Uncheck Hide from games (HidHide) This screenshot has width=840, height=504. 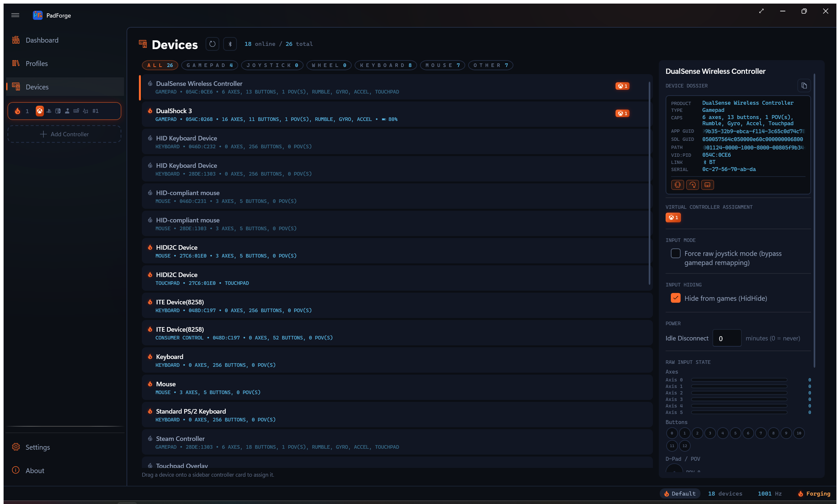click(675, 298)
